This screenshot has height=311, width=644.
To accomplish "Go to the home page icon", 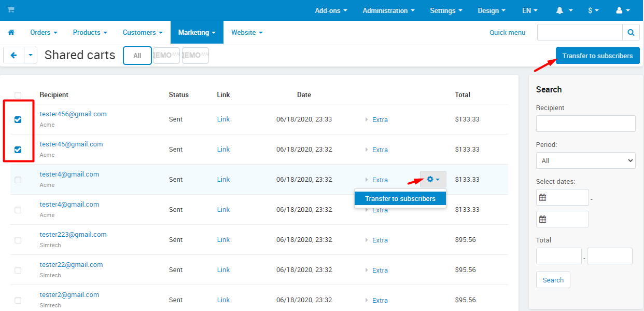I will click(x=11, y=32).
